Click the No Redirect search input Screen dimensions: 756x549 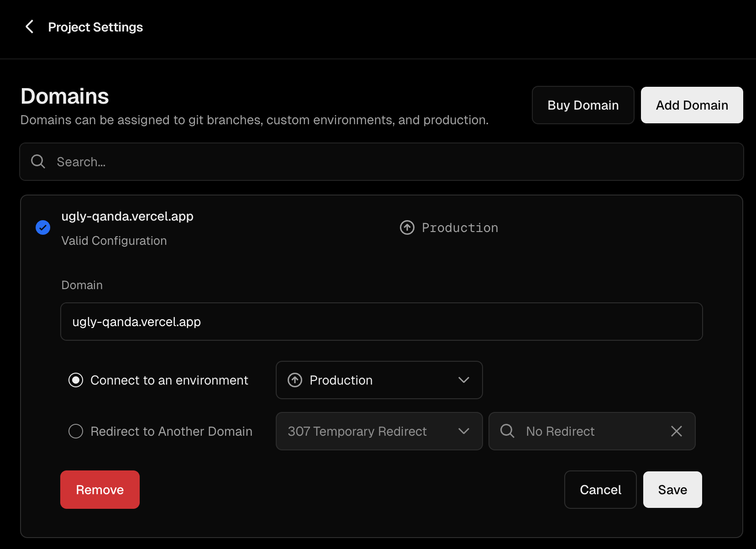592,431
